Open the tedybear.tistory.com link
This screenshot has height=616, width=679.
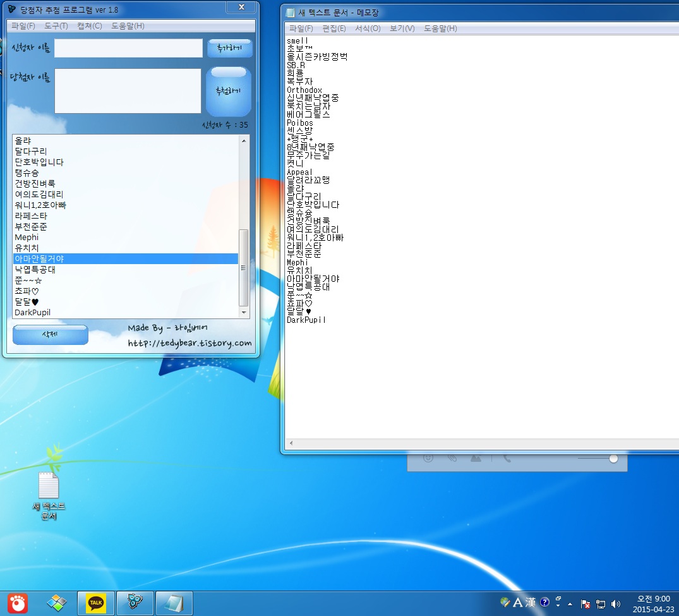[x=189, y=343]
